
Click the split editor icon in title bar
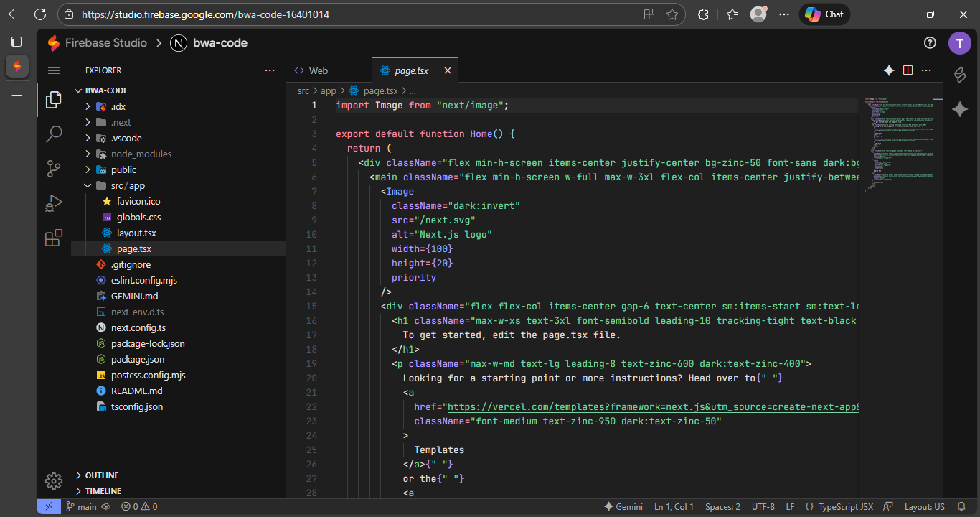coord(908,70)
